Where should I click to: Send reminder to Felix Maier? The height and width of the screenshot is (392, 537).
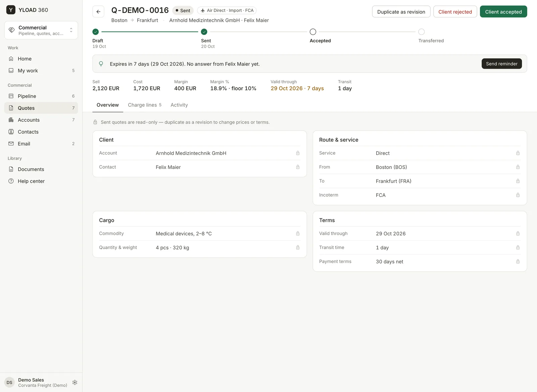point(502,64)
